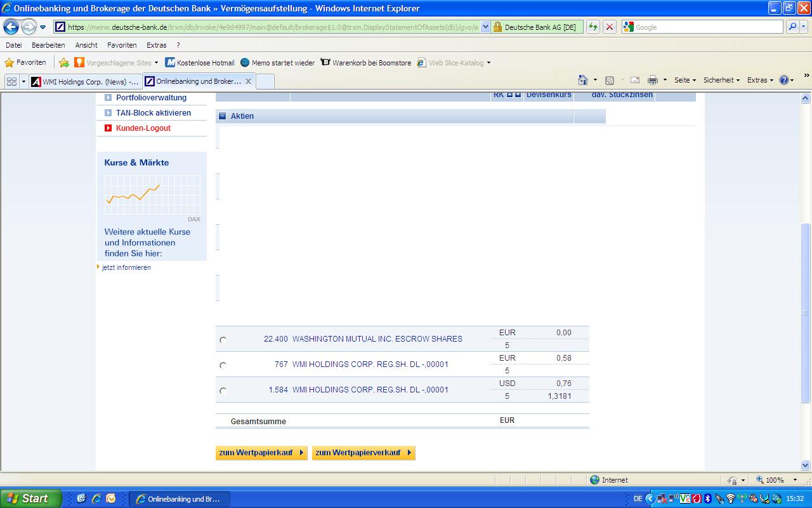Click the Help question mark icon
The width and height of the screenshot is (812, 508).
point(784,80)
